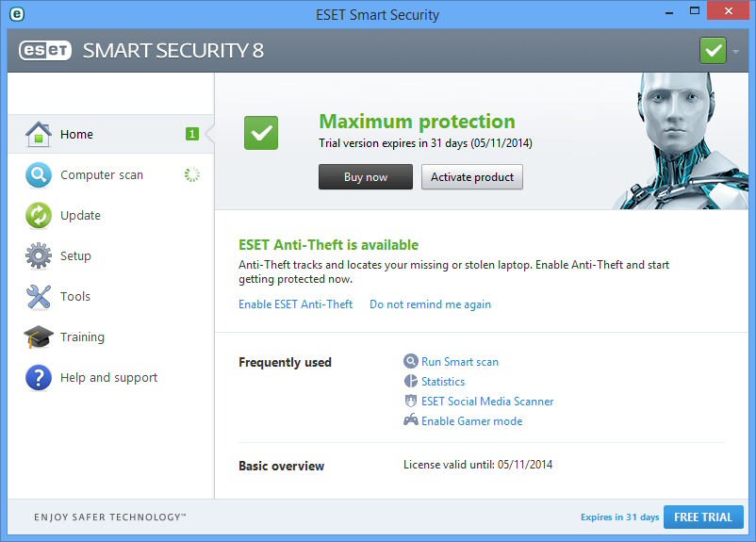
Task: Enable Gamer mode via gamepad link
Action: 471,421
